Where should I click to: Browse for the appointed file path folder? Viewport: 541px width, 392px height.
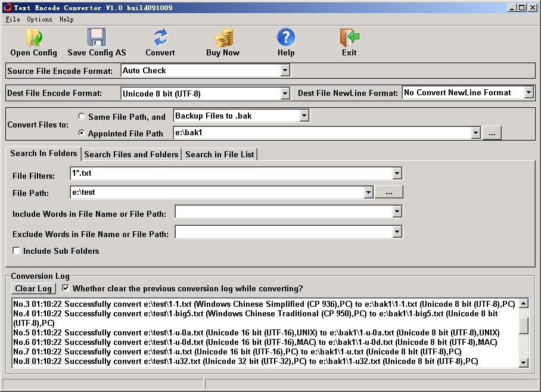point(492,133)
